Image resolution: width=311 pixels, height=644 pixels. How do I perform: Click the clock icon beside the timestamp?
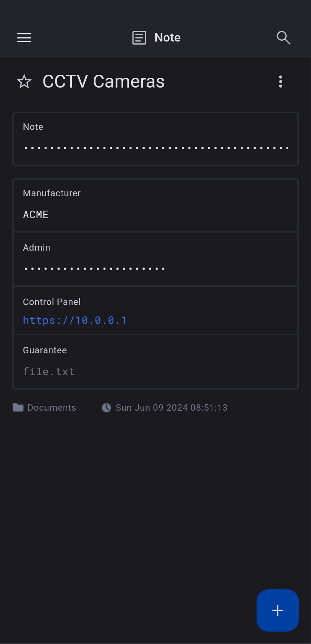click(x=106, y=408)
